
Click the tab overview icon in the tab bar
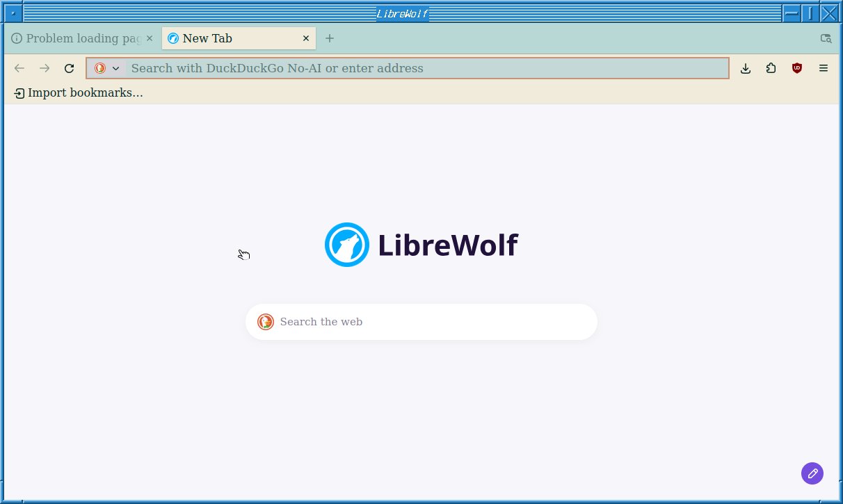pos(826,38)
